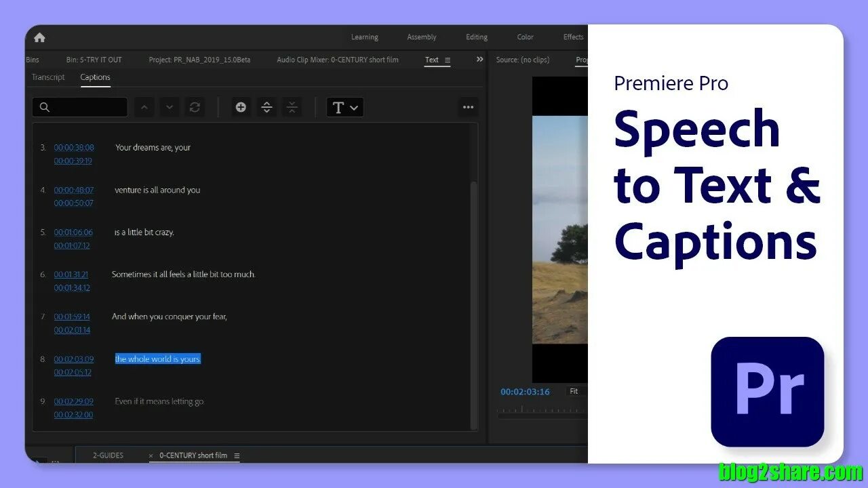Select caption 'venture is all around you'
The height and width of the screenshot is (488, 868).
157,190
